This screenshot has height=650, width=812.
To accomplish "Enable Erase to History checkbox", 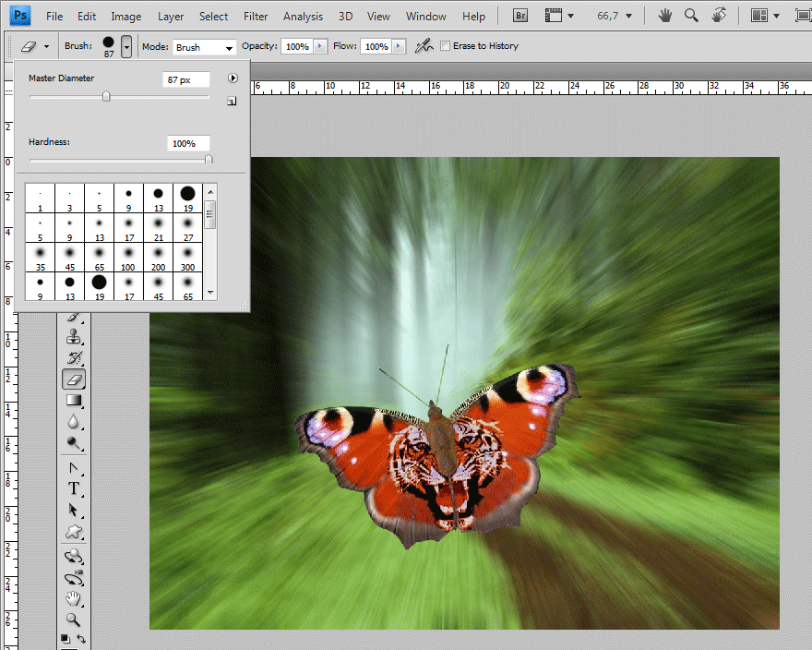I will (445, 45).
